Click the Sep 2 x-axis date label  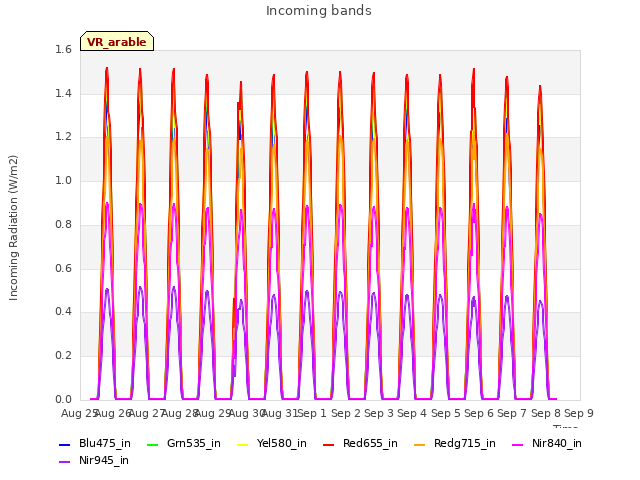click(346, 413)
